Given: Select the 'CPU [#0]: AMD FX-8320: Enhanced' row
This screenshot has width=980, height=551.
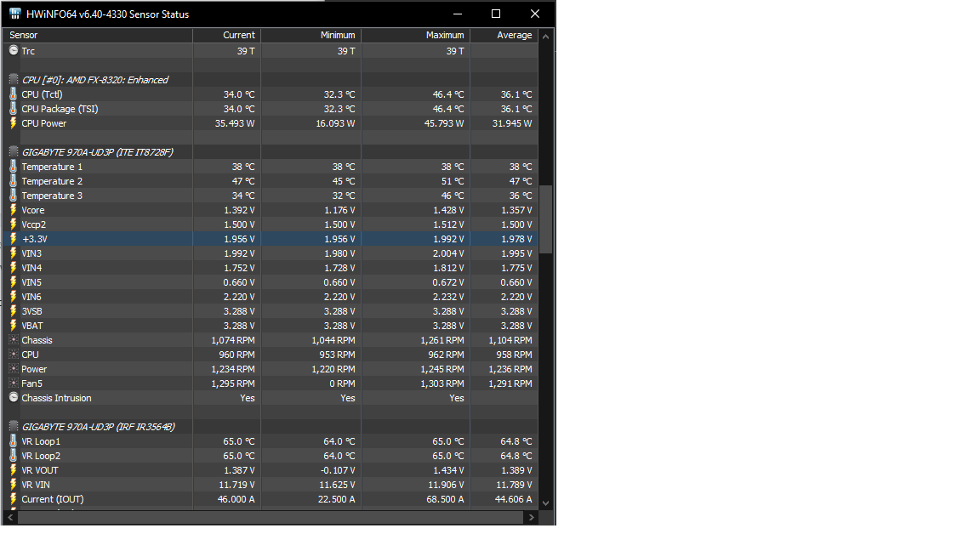Looking at the screenshot, I should tap(271, 80).
